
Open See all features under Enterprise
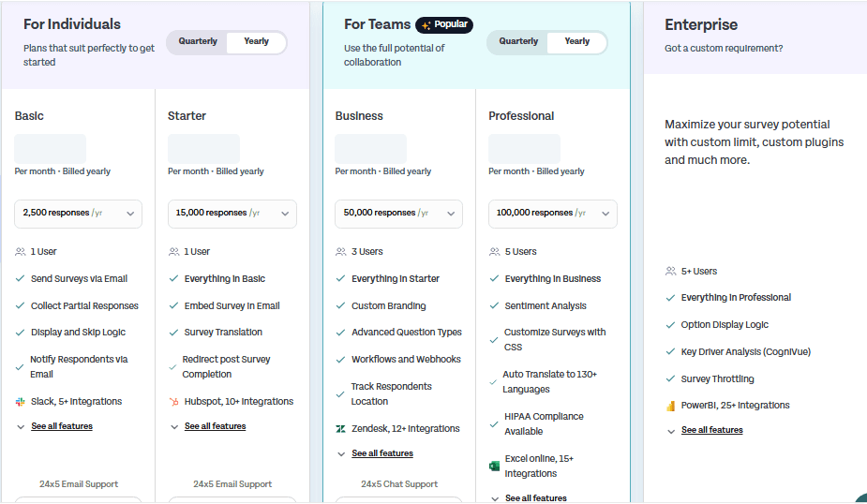(711, 430)
